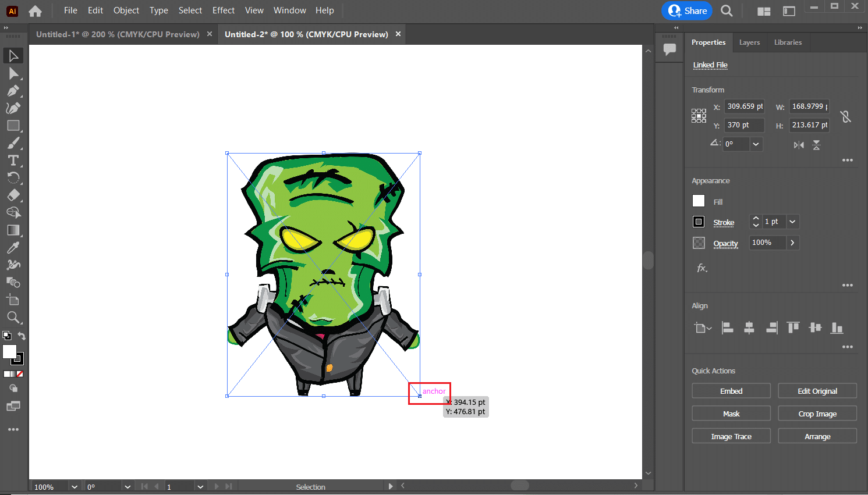Switch to the Layers tab

(x=749, y=42)
